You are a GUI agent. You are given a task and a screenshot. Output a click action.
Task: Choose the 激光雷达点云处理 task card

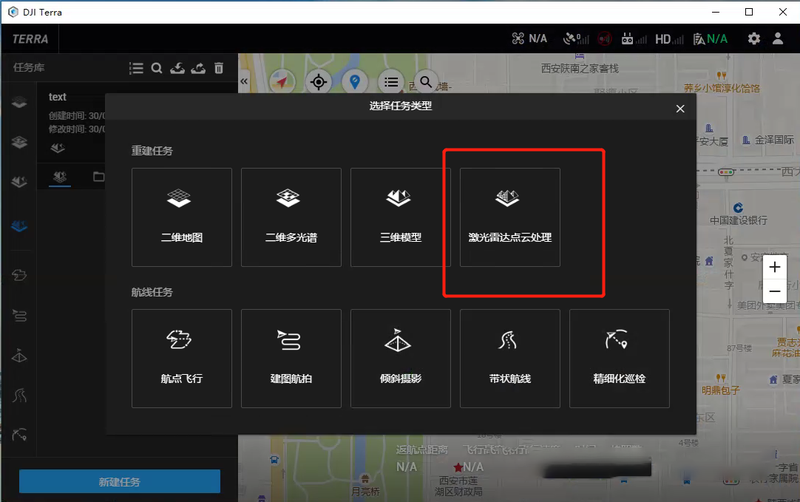[510, 217]
